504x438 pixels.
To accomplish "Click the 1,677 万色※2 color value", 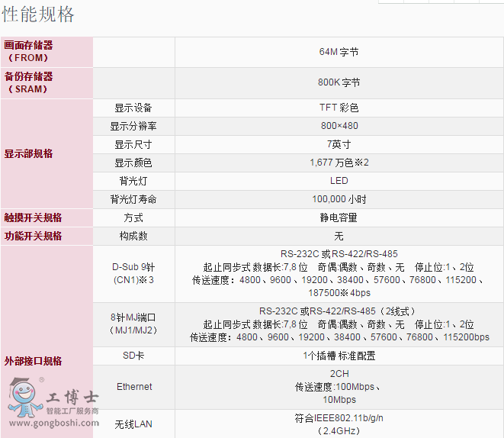I will pyautogui.click(x=339, y=163).
